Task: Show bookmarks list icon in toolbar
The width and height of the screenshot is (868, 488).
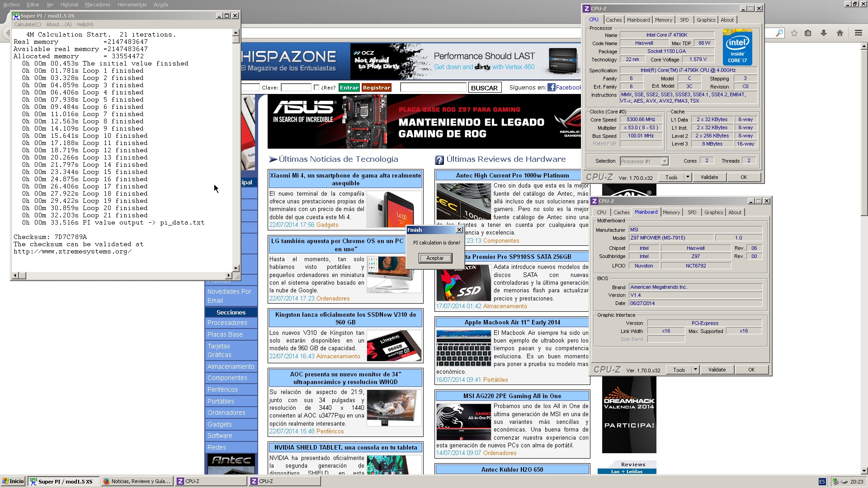Action: point(808,33)
